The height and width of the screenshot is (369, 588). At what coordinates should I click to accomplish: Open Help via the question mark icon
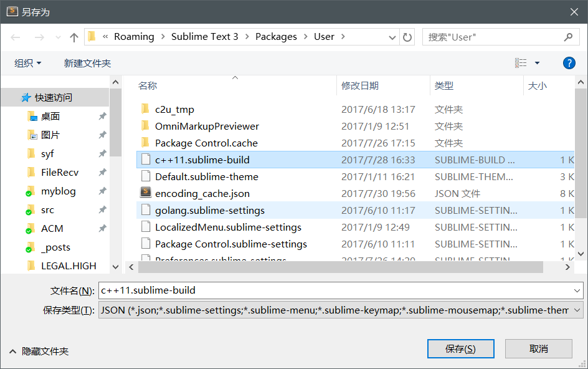click(x=569, y=62)
